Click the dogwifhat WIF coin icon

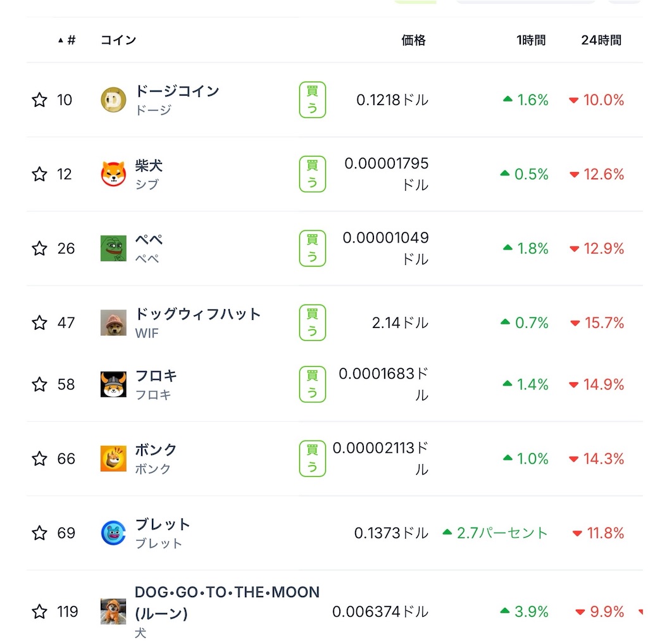click(x=113, y=322)
